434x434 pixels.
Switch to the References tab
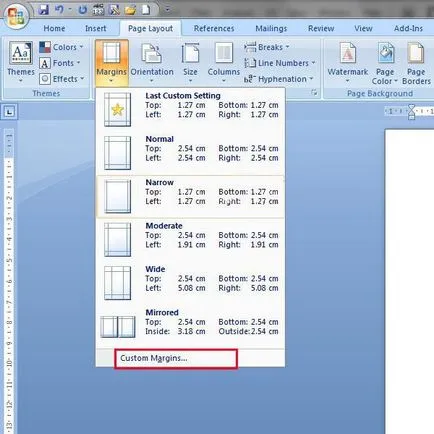tap(214, 28)
